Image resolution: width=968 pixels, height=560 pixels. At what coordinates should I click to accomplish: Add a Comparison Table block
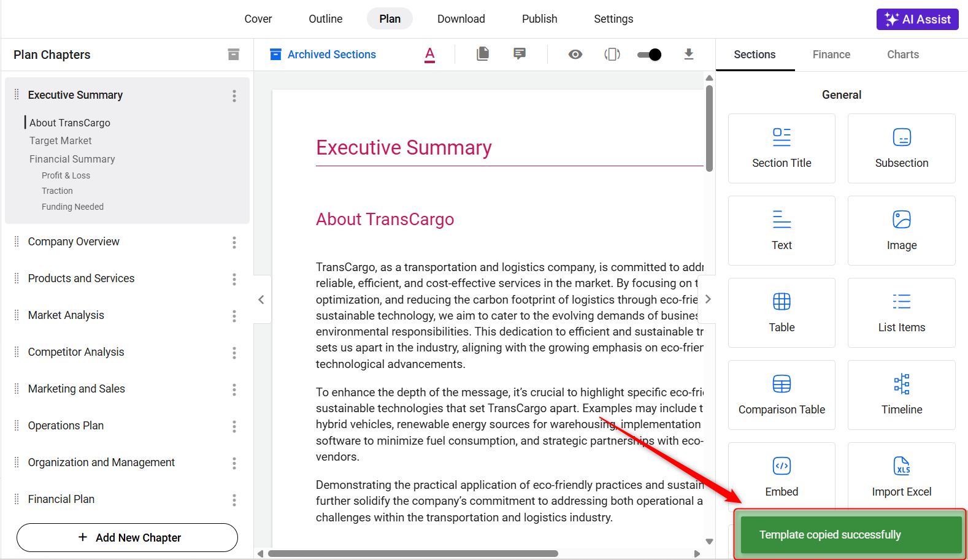(x=782, y=395)
